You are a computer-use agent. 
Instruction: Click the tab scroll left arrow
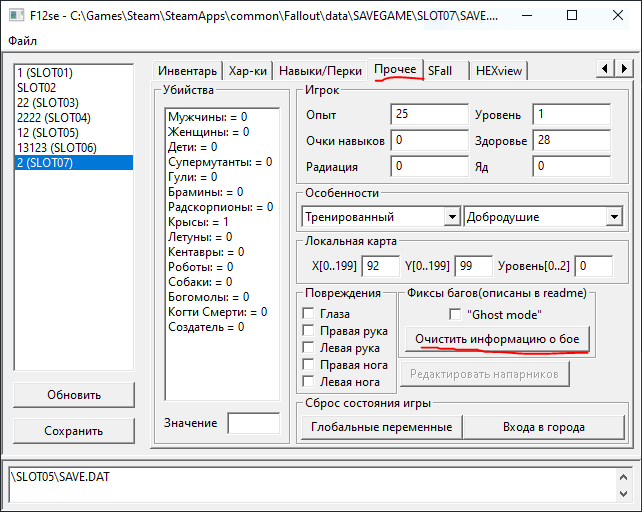(605, 68)
